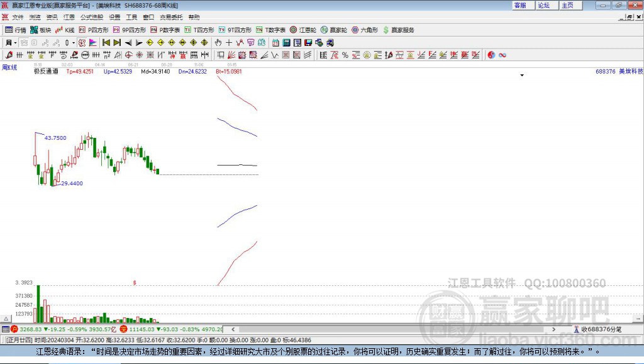Viewport: 644px width, 364px height.
Task: Click 688376 美埃科技 stock label
Action: (x=619, y=71)
